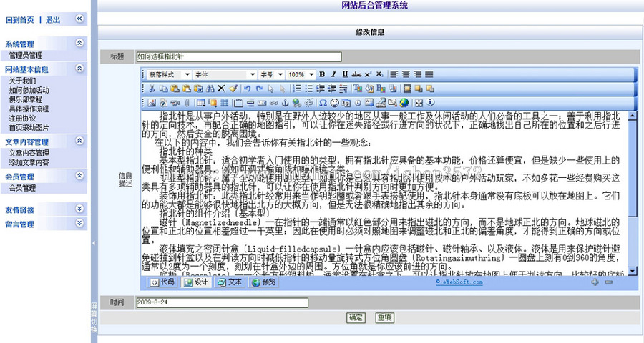Switch editor to 文本 mode
Screen dimensions: 644x343
pos(230,282)
